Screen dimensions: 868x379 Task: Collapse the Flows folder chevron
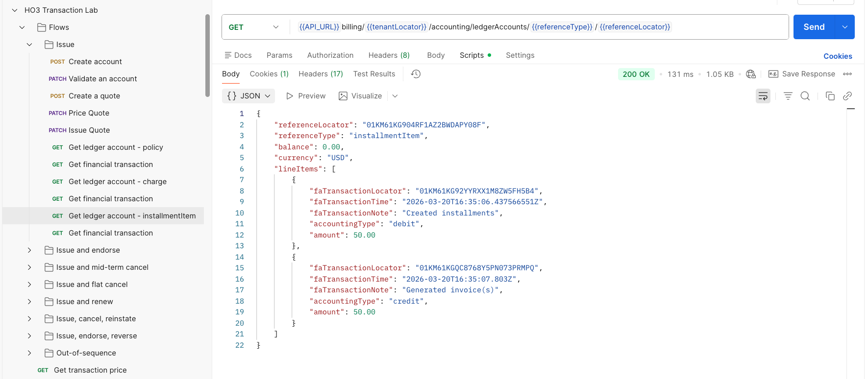click(22, 27)
